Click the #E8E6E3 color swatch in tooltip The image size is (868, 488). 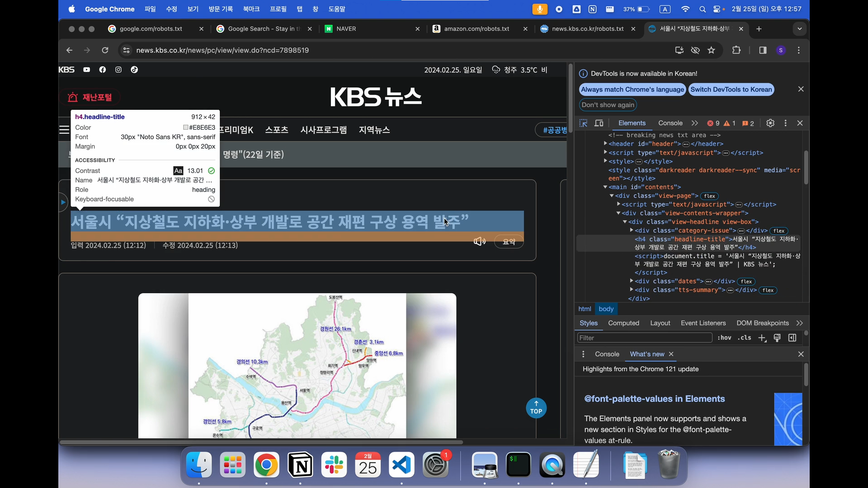click(186, 127)
